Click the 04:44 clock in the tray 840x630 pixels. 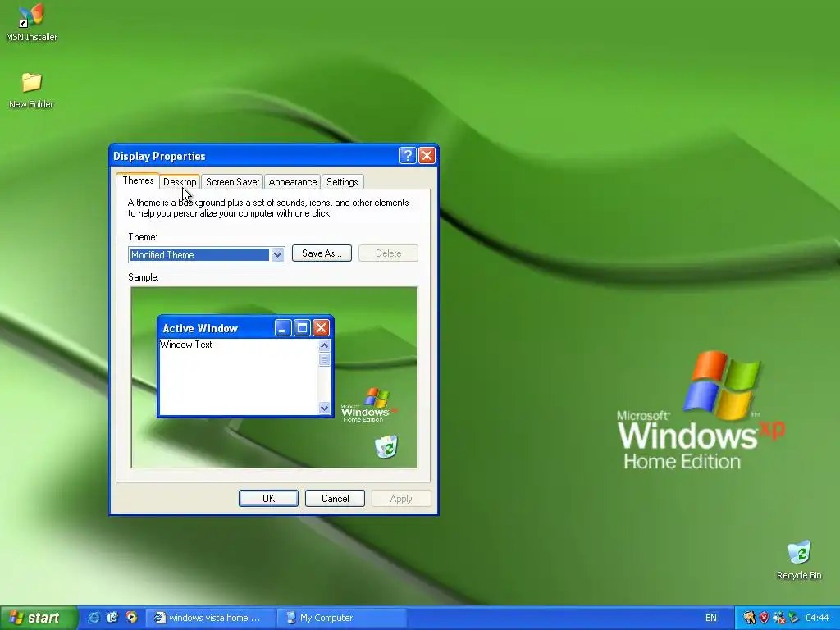point(817,618)
